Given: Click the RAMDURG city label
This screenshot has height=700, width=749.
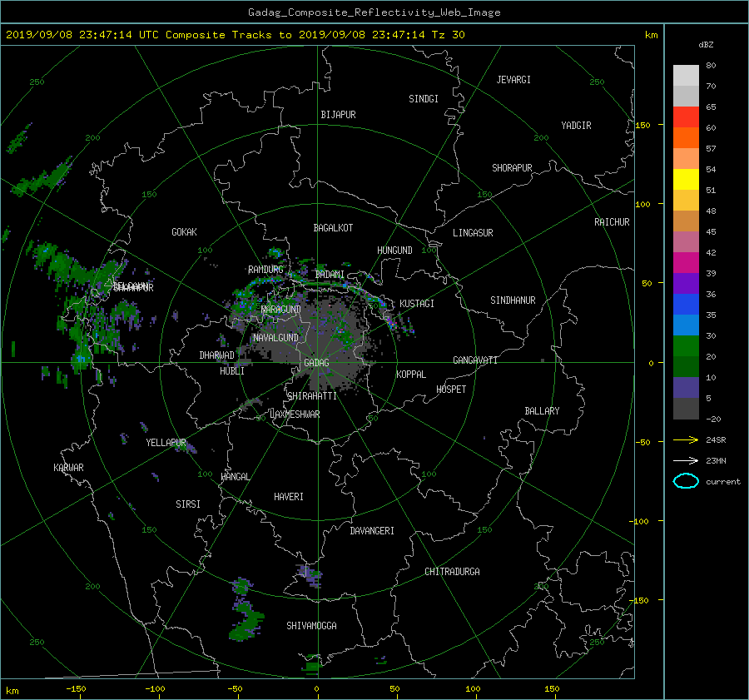Looking at the screenshot, I should pos(266,270).
